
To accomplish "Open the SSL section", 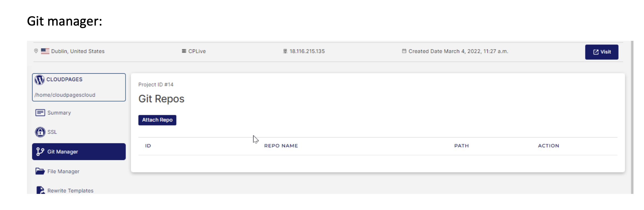I will click(x=52, y=132).
